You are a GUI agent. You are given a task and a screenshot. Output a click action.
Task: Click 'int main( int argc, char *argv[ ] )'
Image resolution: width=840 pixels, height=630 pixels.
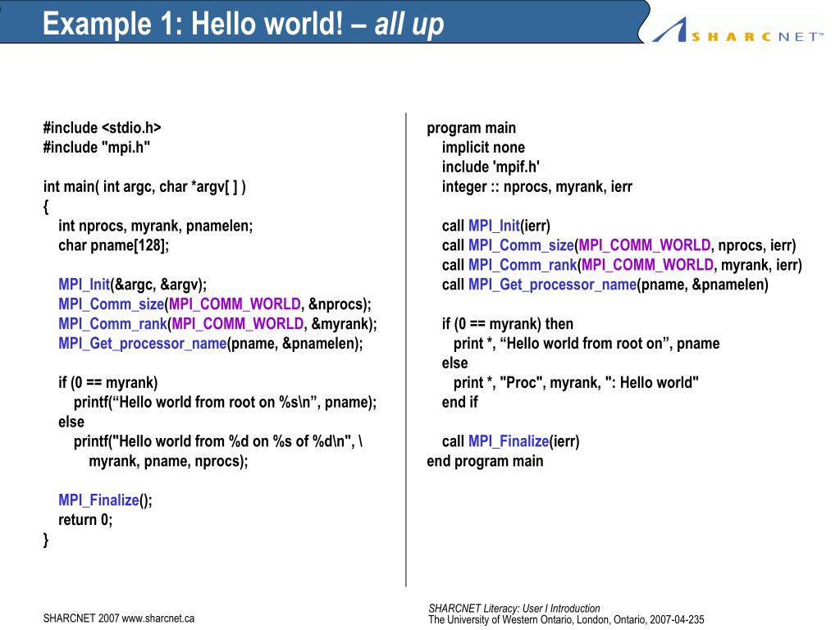pyautogui.click(x=144, y=186)
